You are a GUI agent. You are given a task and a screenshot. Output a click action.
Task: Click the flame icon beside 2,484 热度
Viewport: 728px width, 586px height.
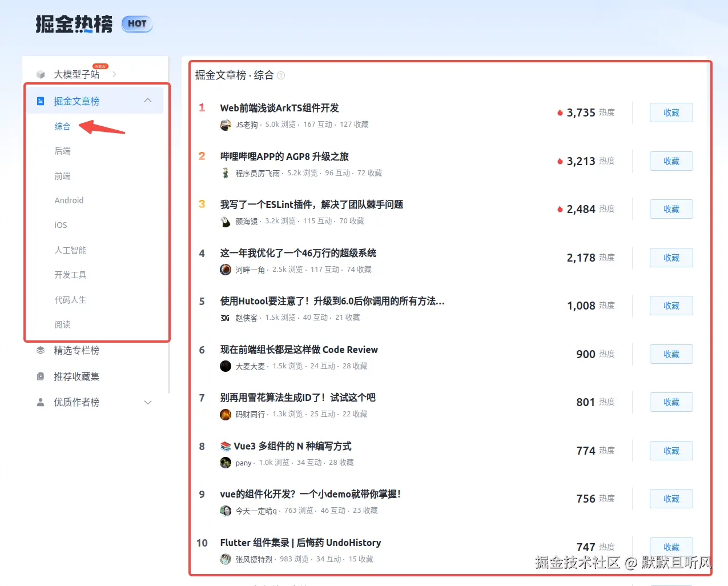coord(560,209)
